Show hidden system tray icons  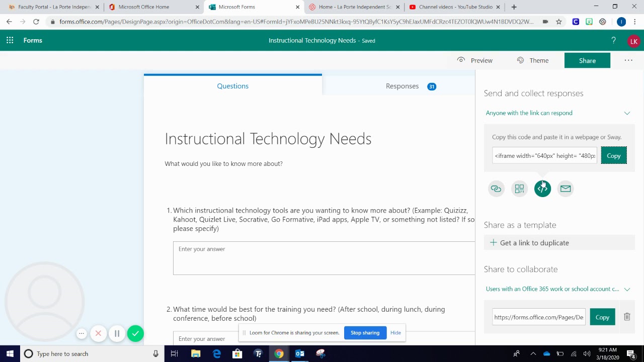point(533,353)
